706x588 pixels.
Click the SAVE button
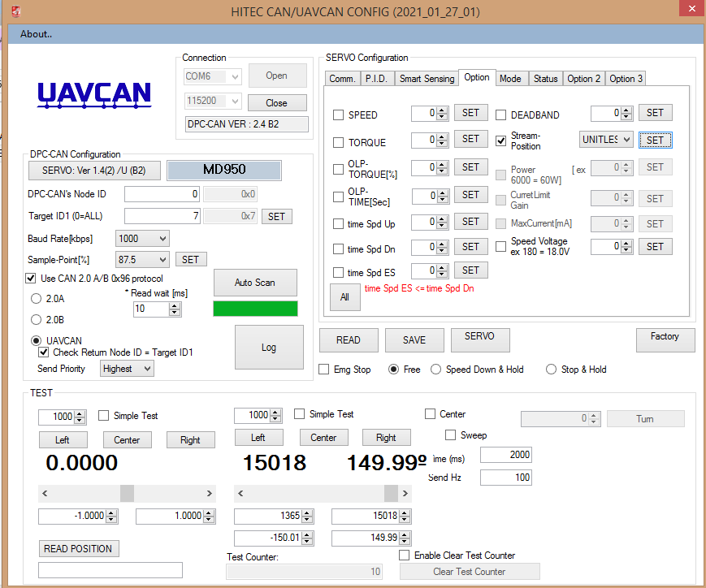pyautogui.click(x=414, y=340)
